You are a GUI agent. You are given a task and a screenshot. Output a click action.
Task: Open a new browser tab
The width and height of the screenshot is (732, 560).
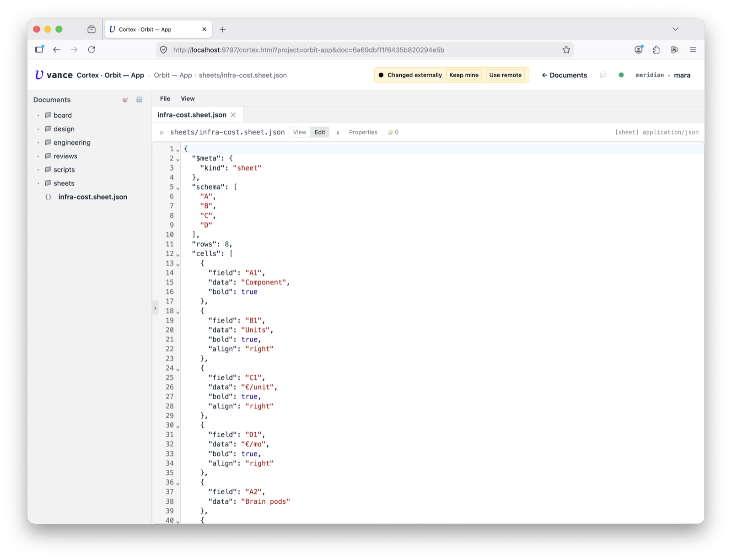coord(222,29)
